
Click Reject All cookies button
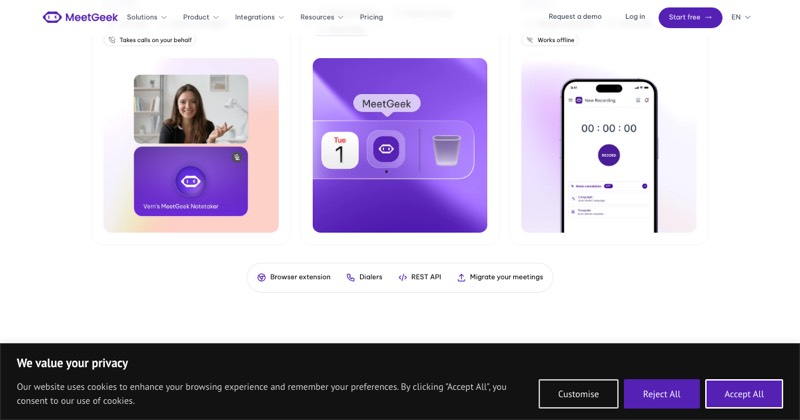point(661,394)
